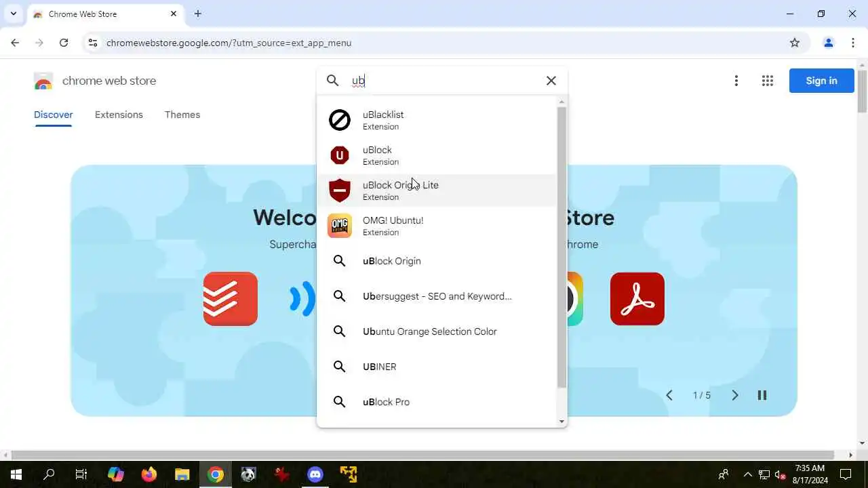Open Task View on the taskbar
Screen dimensions: 868x488
[x=81, y=474]
